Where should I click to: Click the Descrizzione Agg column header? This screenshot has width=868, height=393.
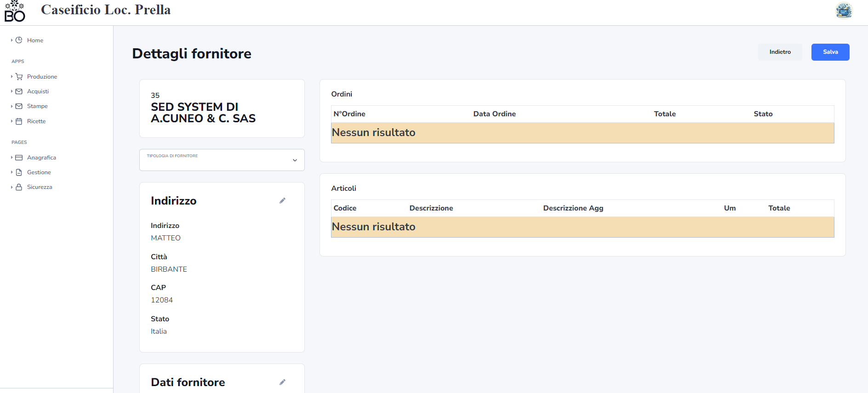pos(573,208)
